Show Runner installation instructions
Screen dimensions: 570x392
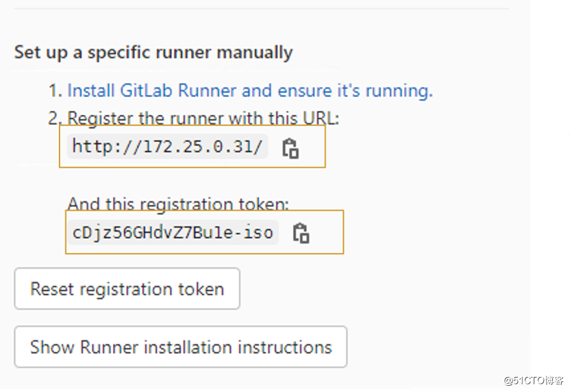(x=181, y=347)
